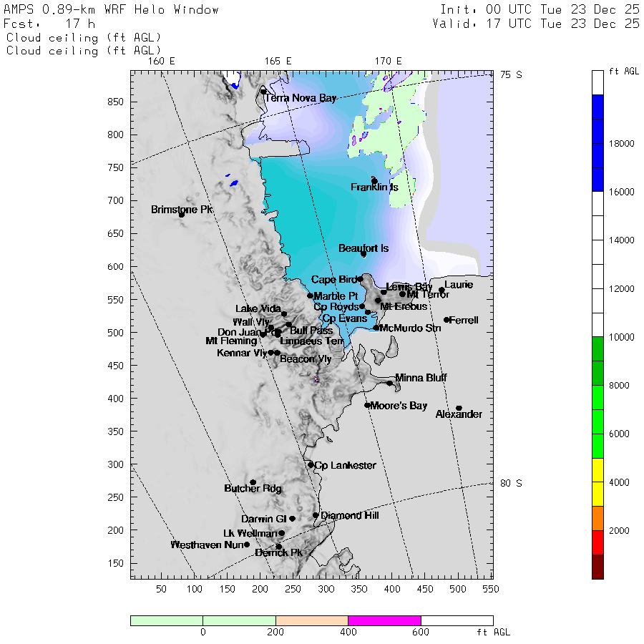
Task: Click the 'Wall Vly' label
Action: coord(251,322)
